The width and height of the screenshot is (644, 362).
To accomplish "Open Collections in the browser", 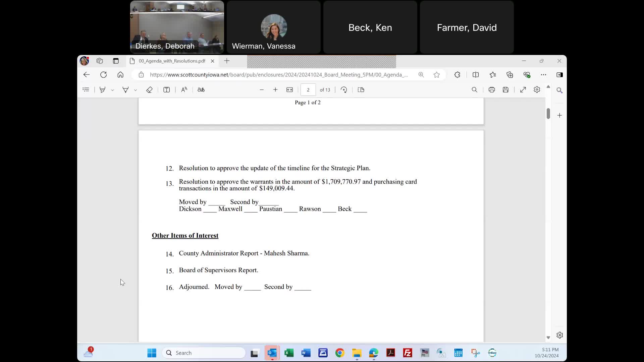I will point(510,75).
